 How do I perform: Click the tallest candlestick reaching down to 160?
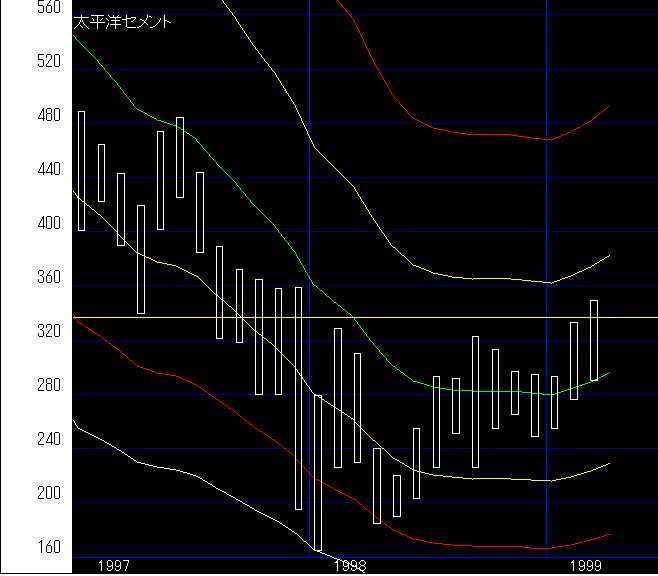pyautogui.click(x=318, y=472)
